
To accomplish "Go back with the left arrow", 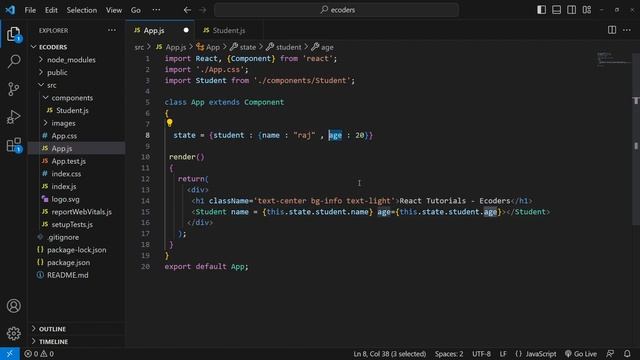I will [187, 10].
